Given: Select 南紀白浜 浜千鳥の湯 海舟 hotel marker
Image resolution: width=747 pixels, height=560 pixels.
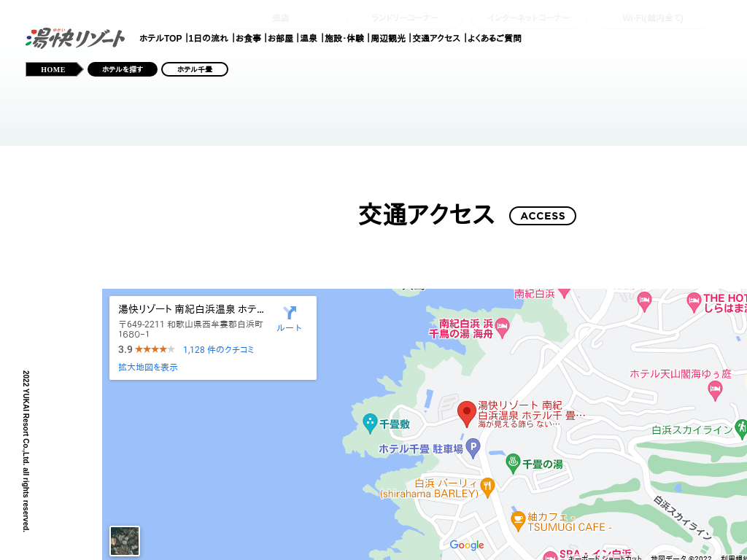Looking at the screenshot, I should point(503,327).
